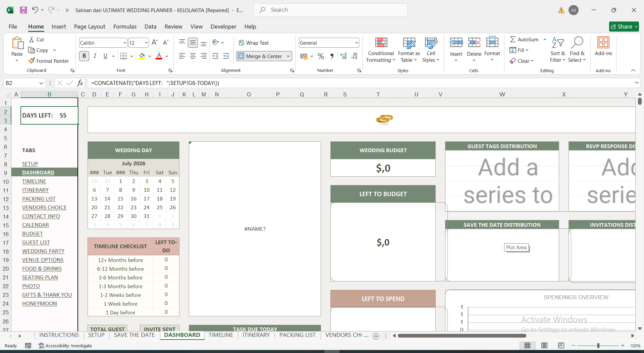Screen dimensions: 644x353
Task: Toggle Underline formatting
Action: click(x=105, y=56)
